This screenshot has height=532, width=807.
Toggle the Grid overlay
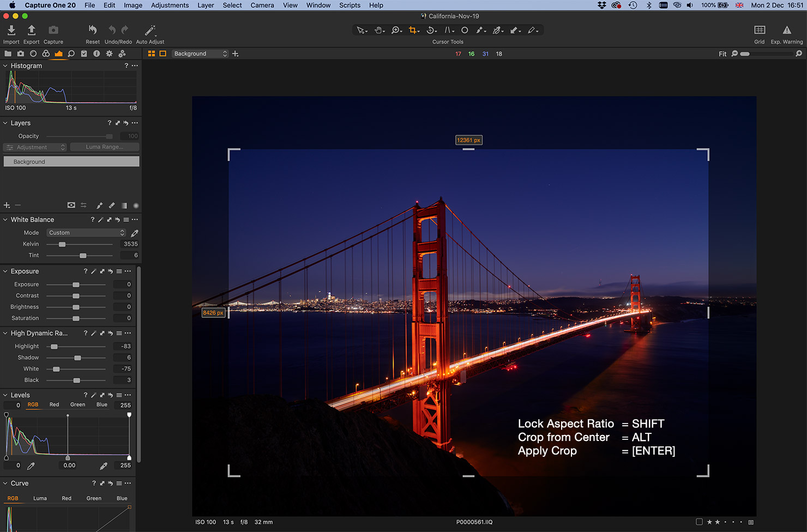[759, 31]
